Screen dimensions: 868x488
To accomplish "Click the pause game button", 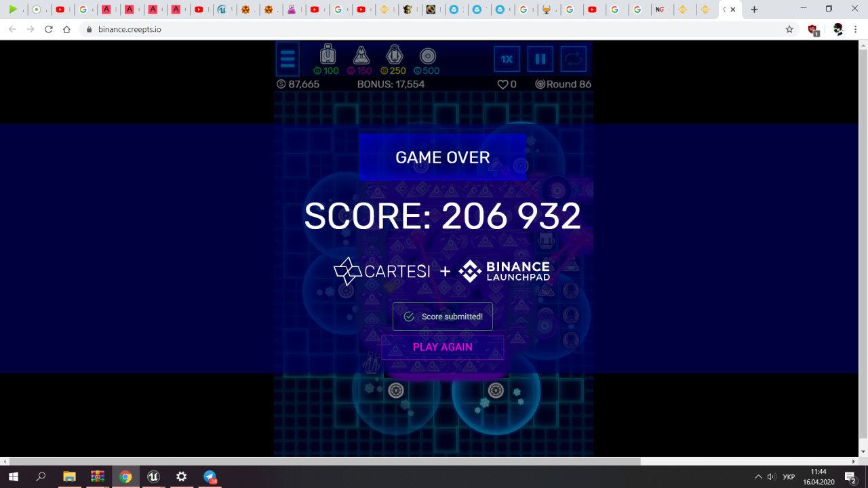I will pos(540,59).
